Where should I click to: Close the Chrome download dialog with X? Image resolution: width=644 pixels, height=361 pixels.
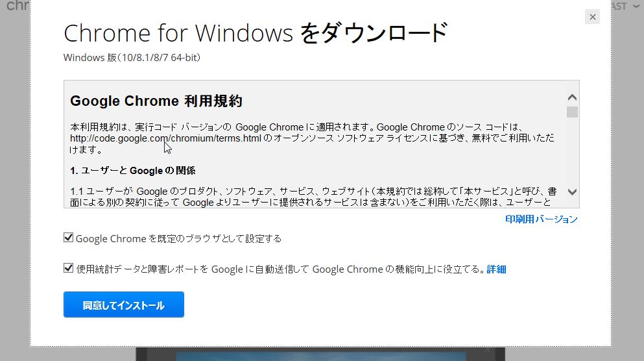click(x=592, y=17)
